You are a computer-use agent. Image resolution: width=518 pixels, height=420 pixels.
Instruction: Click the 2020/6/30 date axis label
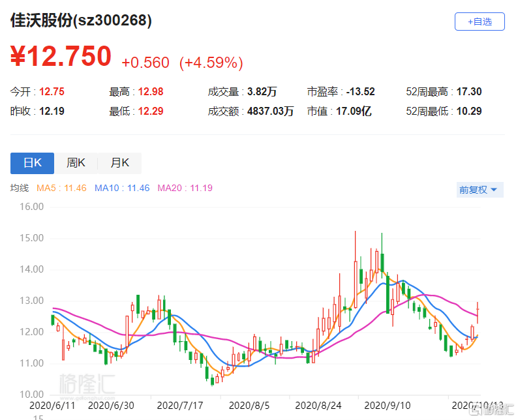click(x=111, y=406)
